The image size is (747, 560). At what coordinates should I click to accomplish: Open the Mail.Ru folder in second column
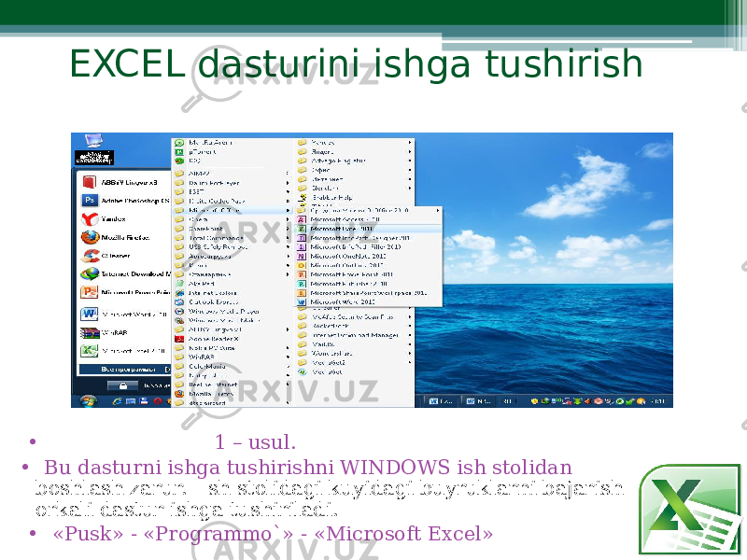click(355, 343)
